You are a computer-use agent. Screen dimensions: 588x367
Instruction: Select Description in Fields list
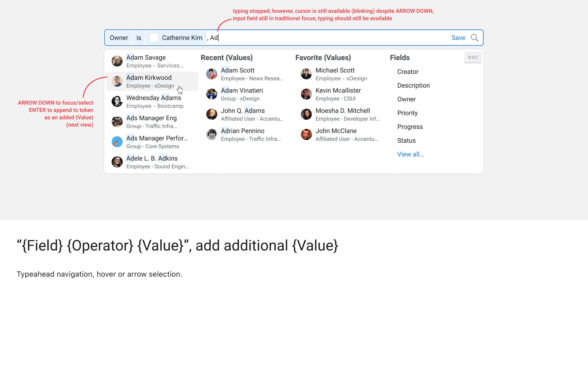click(413, 85)
